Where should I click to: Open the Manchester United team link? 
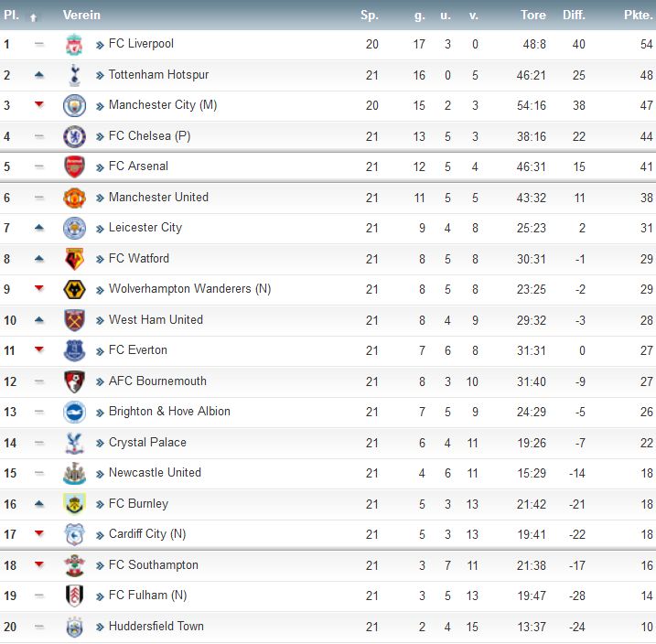point(158,197)
